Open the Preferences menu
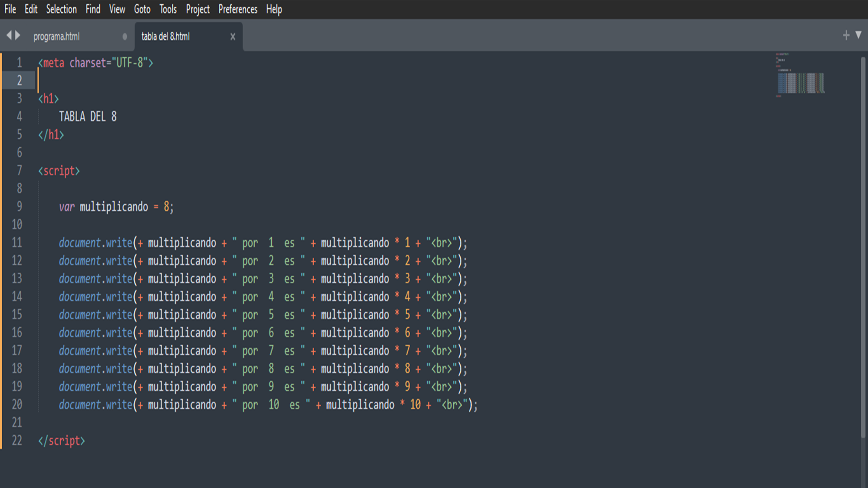The height and width of the screenshot is (488, 868). tap(236, 9)
